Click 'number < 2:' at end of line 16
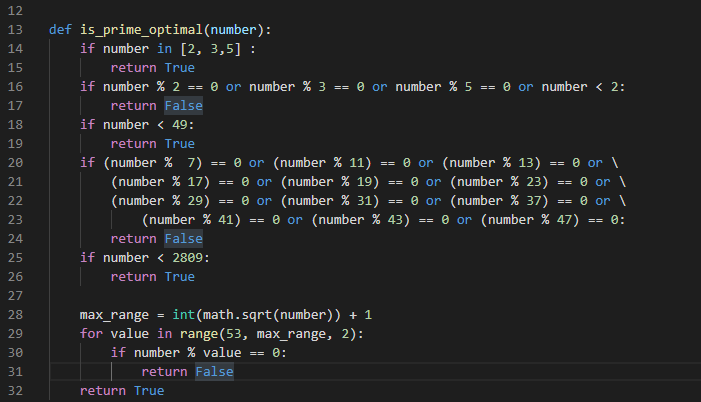 [x=583, y=87]
